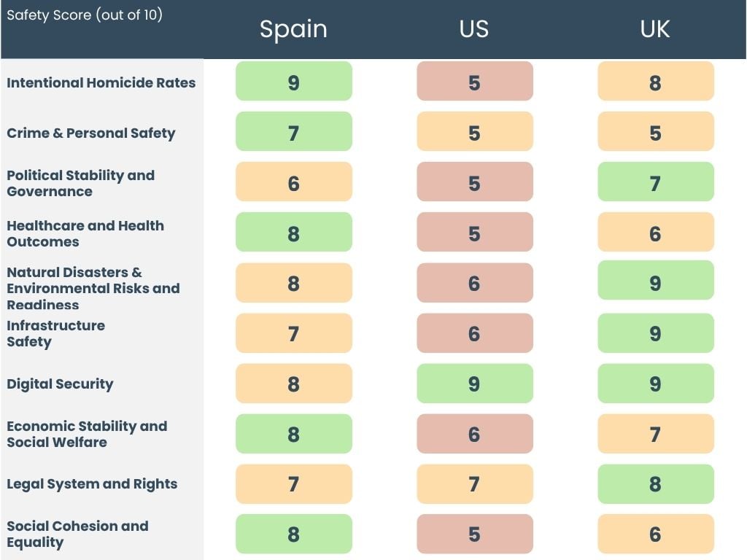Select the Intentional Homicide Rates row label
This screenshot has width=747, height=560.
pyautogui.click(x=101, y=82)
